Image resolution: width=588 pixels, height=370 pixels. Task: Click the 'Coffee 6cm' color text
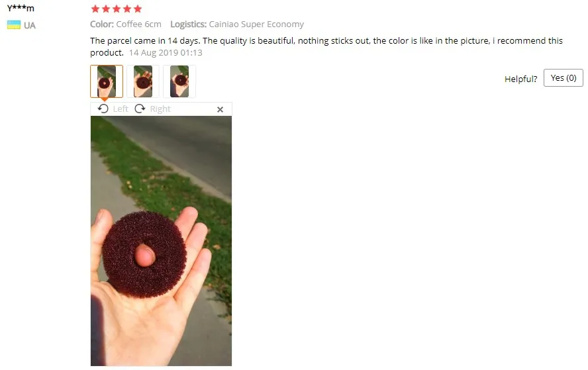[x=139, y=24]
